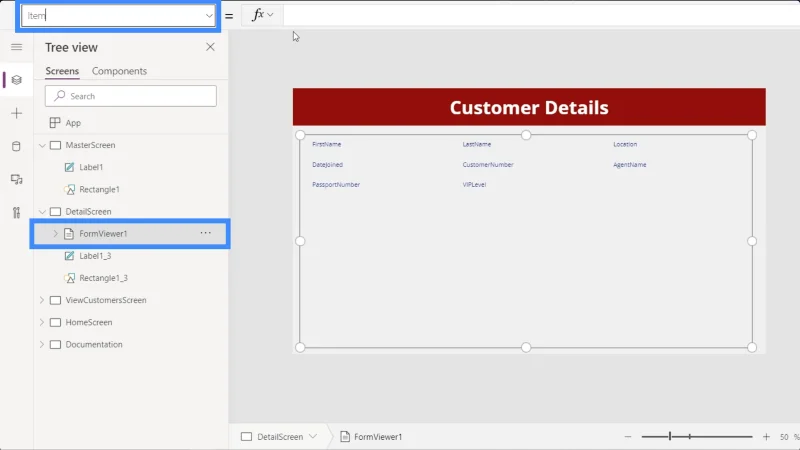Click the ViewCustomersScreen screen icon
The width and height of the screenshot is (800, 450).
coord(55,301)
